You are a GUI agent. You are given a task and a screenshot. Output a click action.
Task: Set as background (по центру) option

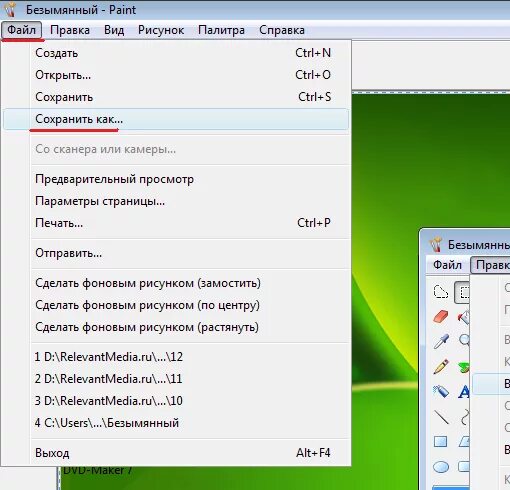click(176, 305)
